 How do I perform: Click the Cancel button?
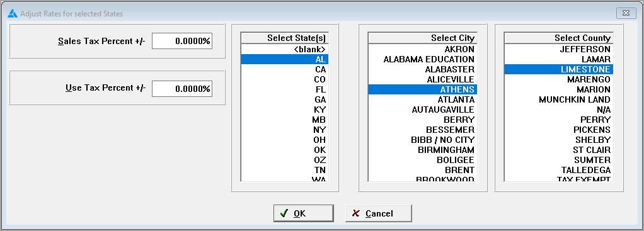click(x=378, y=213)
